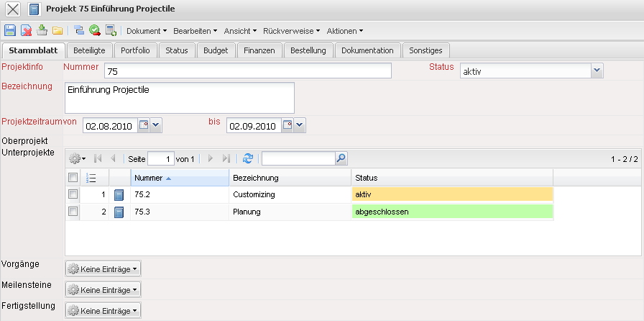Switch to the Budget tab

pyautogui.click(x=216, y=50)
